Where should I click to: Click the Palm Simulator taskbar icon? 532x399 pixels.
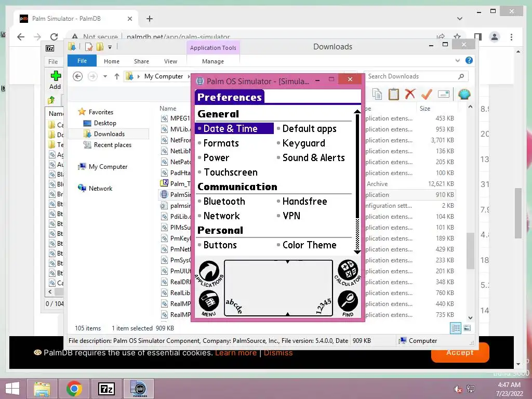point(139,389)
